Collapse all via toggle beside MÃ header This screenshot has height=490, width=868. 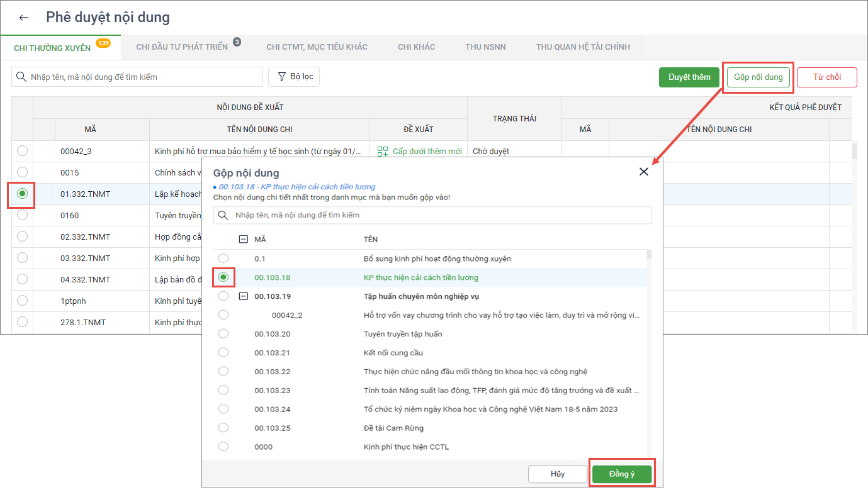tap(243, 239)
